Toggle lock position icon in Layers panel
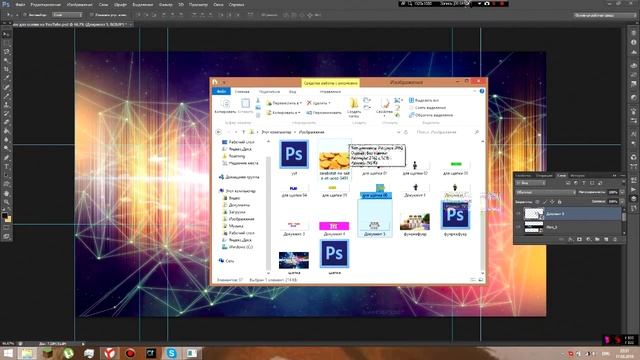Image resolution: width=640 pixels, height=360 pixels. coord(552,202)
